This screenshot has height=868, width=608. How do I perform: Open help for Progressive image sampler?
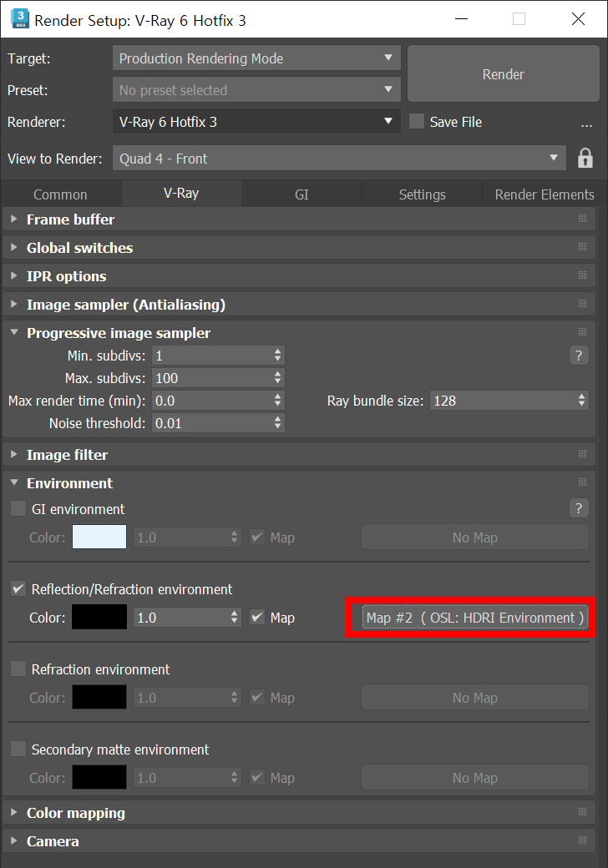tap(579, 356)
